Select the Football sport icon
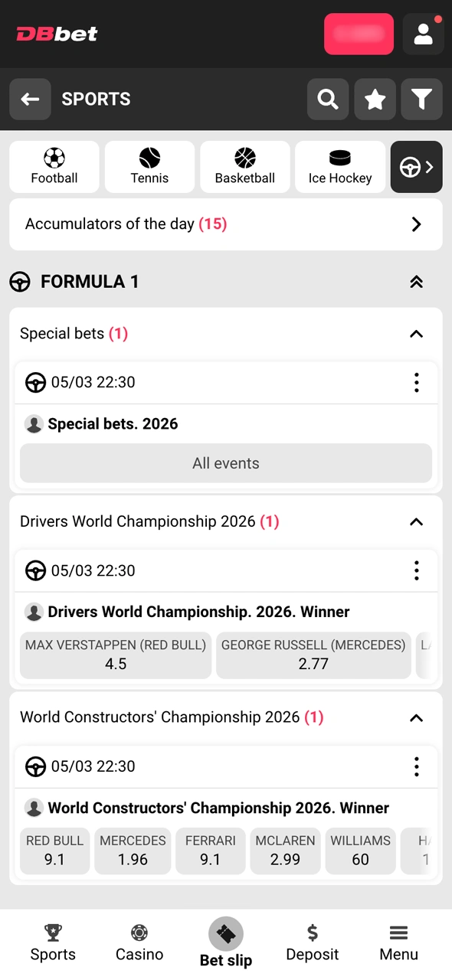Viewport: 452px width, 980px height. click(x=54, y=166)
